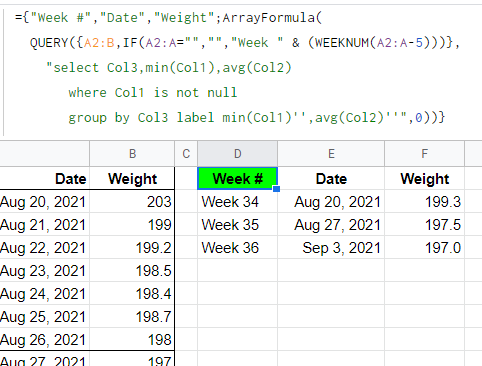Viewport: 482px width, 366px height.
Task: Select average weight cell 197.0
Action: [424, 247]
